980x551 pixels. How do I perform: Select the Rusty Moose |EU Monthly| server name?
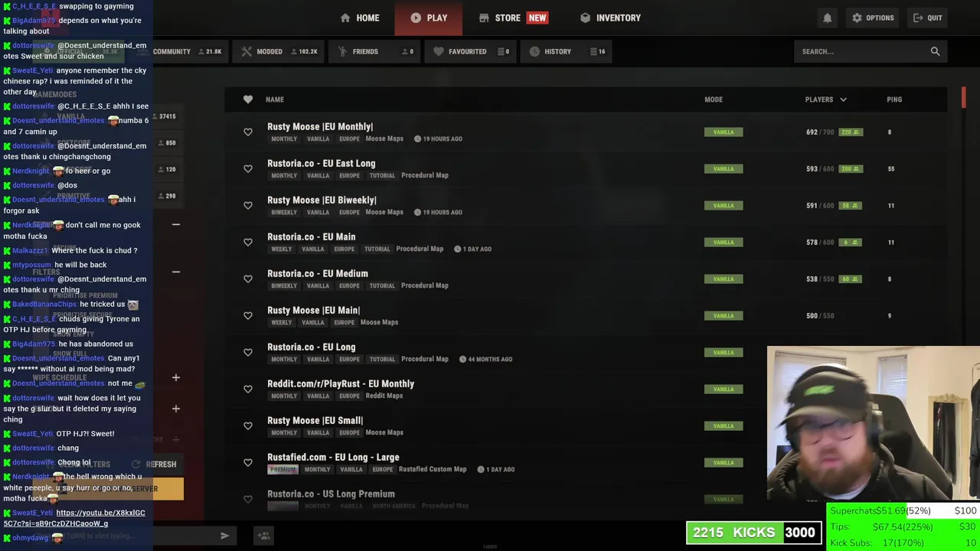pyautogui.click(x=320, y=127)
